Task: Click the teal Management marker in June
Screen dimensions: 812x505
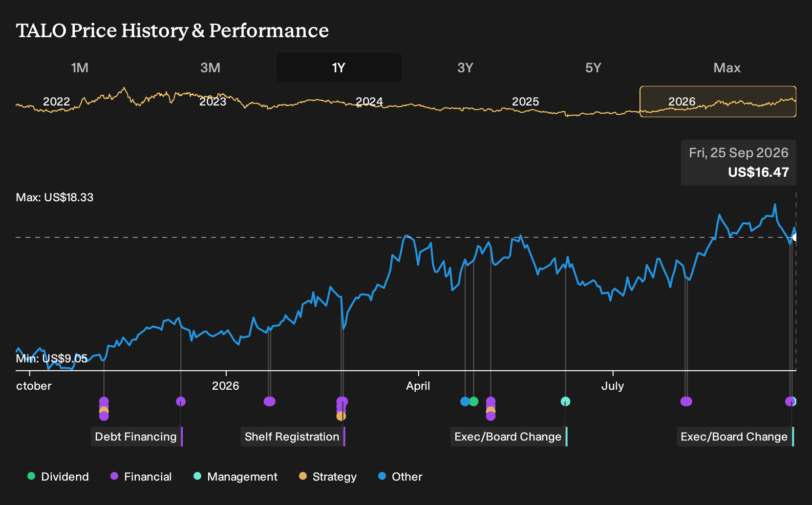Action: coord(565,401)
